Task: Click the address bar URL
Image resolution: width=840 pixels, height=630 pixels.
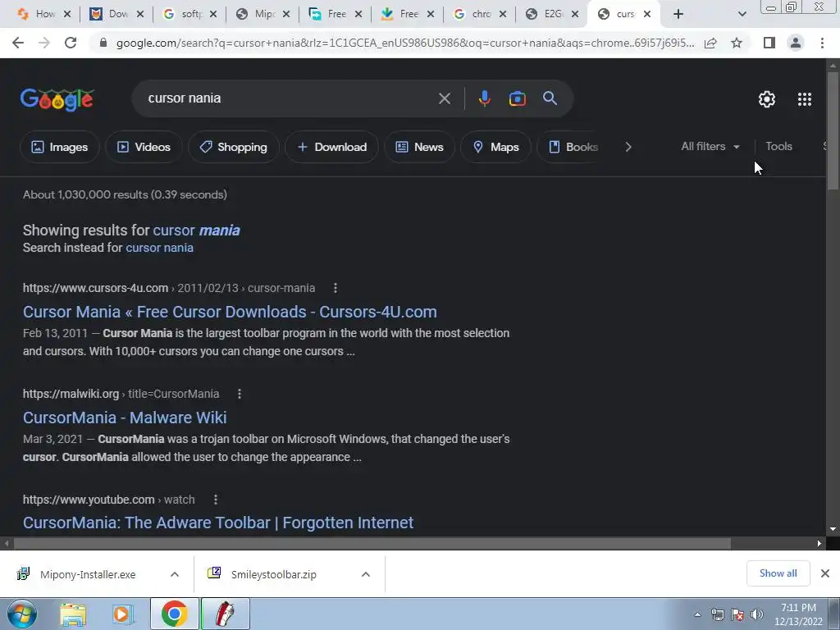Action: click(x=405, y=43)
